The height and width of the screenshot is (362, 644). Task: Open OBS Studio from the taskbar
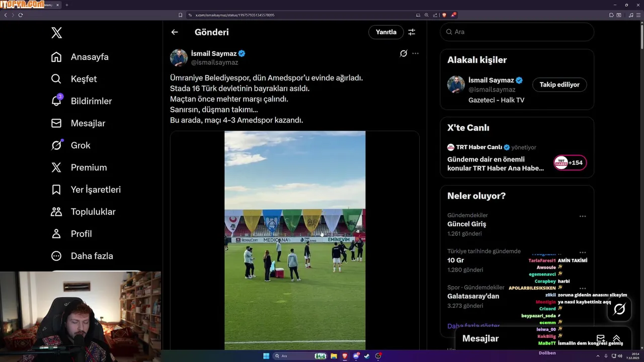(378, 356)
